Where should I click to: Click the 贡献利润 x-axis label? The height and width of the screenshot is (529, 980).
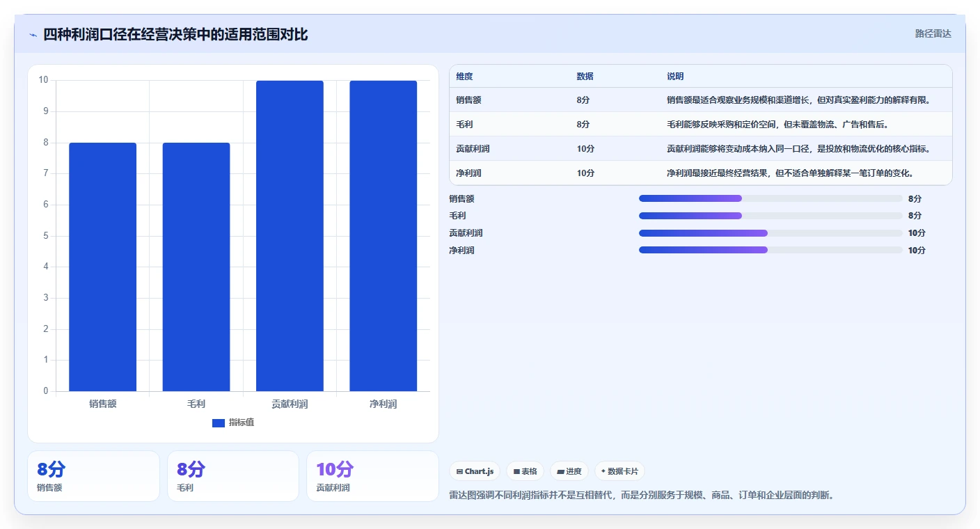coord(290,404)
